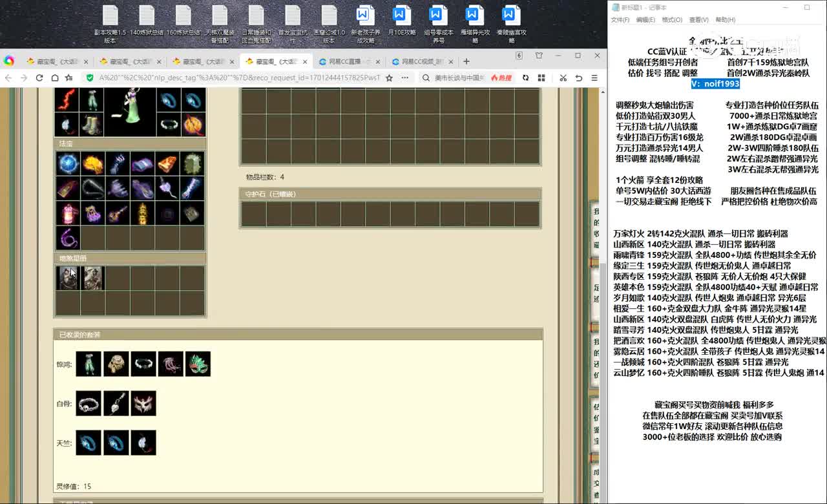Image resolution: width=827 pixels, height=504 pixels.
Task: Select the green robe in 惊鸿 set row
Action: click(x=89, y=364)
